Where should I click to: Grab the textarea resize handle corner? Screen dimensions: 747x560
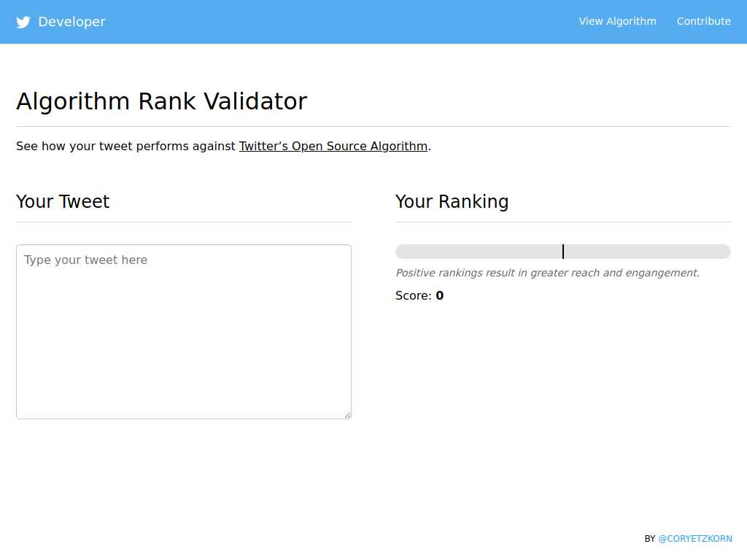(x=348, y=415)
